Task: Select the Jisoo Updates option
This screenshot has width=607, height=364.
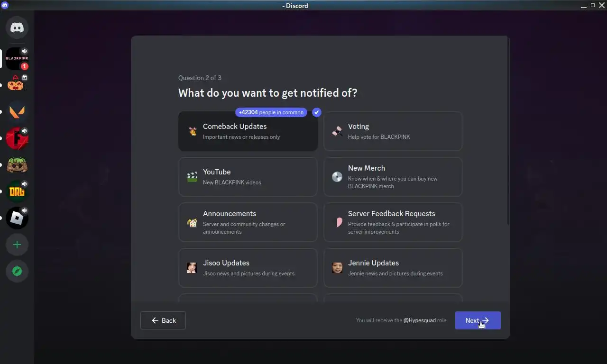Action: click(x=248, y=268)
